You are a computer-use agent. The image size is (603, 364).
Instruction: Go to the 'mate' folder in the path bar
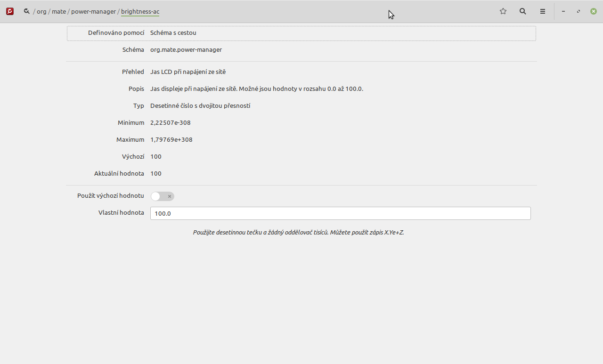[59, 11]
